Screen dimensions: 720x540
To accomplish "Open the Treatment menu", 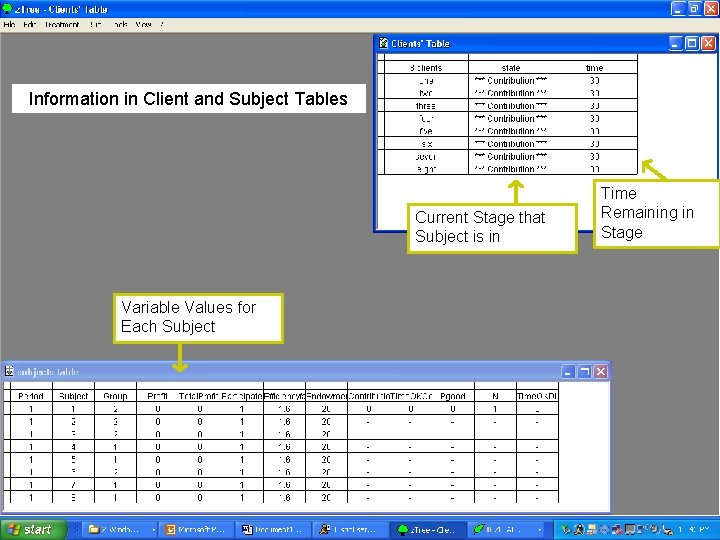I will 62,25.
